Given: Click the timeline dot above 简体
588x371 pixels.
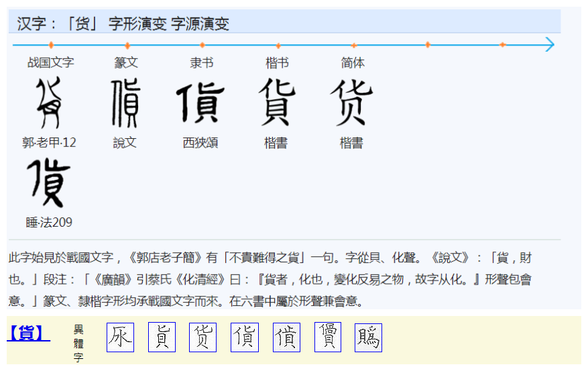Looking at the screenshot, I should coord(353,46).
